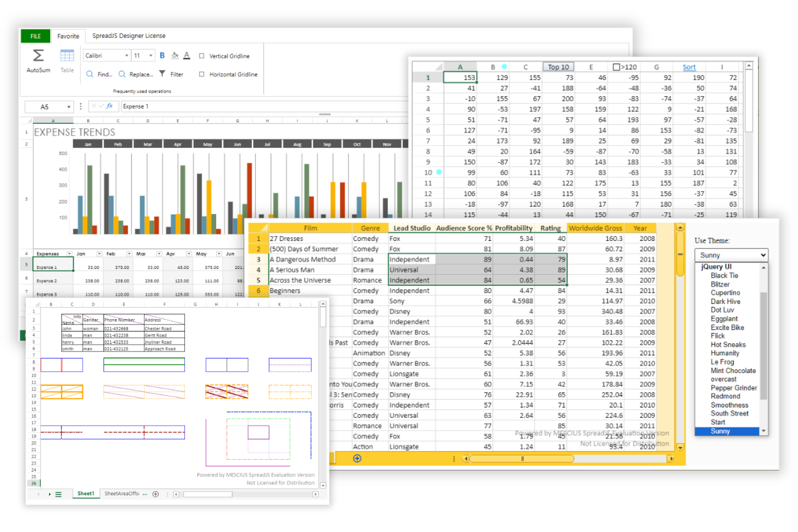Open the SpreadJS Designer License tab
Screen dimensions: 798x532
(x=129, y=36)
